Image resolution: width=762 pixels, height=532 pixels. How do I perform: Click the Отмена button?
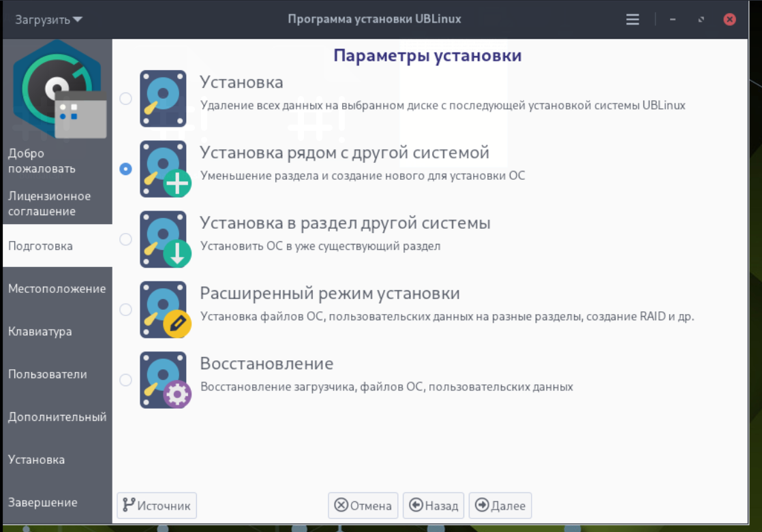tap(363, 505)
